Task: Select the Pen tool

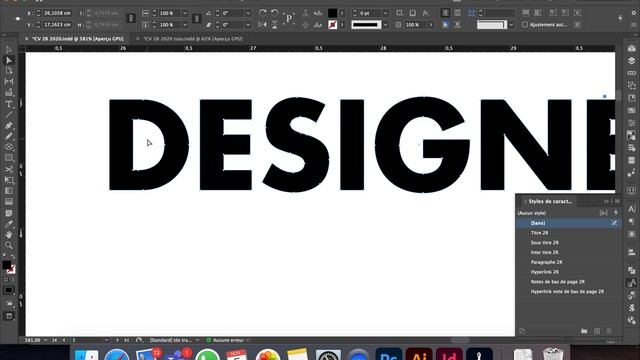Action: [x=9, y=126]
